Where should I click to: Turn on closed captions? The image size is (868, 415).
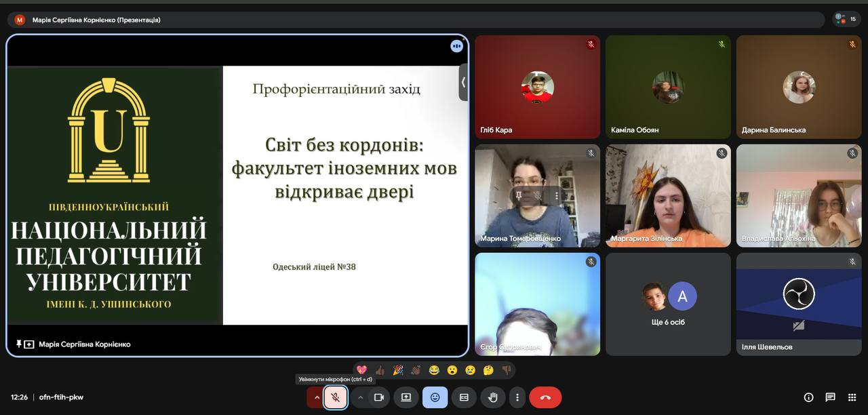pos(464,397)
